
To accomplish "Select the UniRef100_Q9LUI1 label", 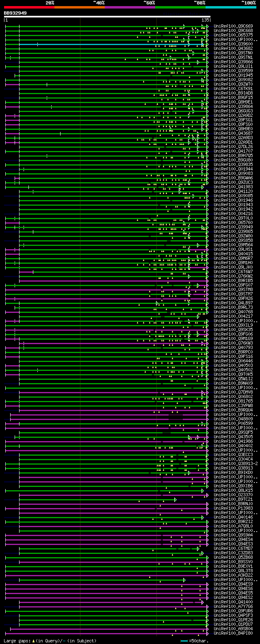I will coord(233,66).
